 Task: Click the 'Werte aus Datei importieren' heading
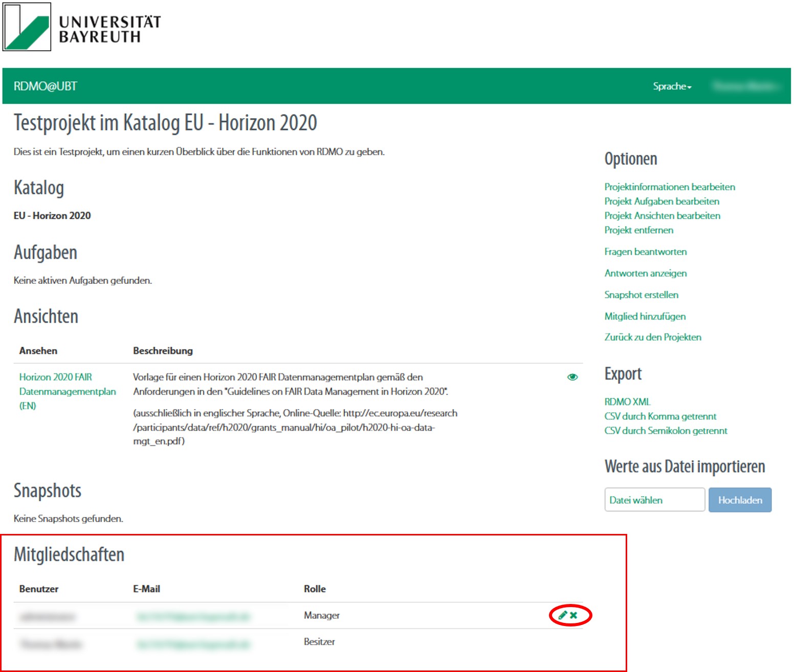684,466
